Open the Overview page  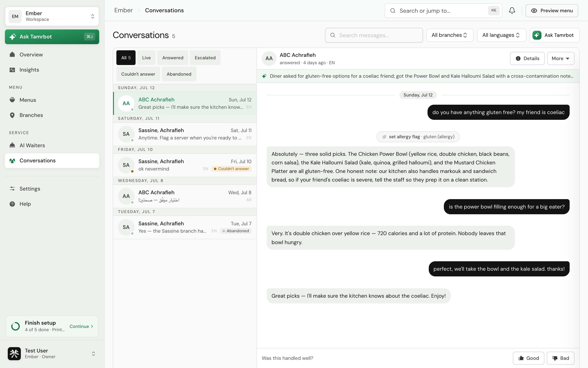coord(52,55)
